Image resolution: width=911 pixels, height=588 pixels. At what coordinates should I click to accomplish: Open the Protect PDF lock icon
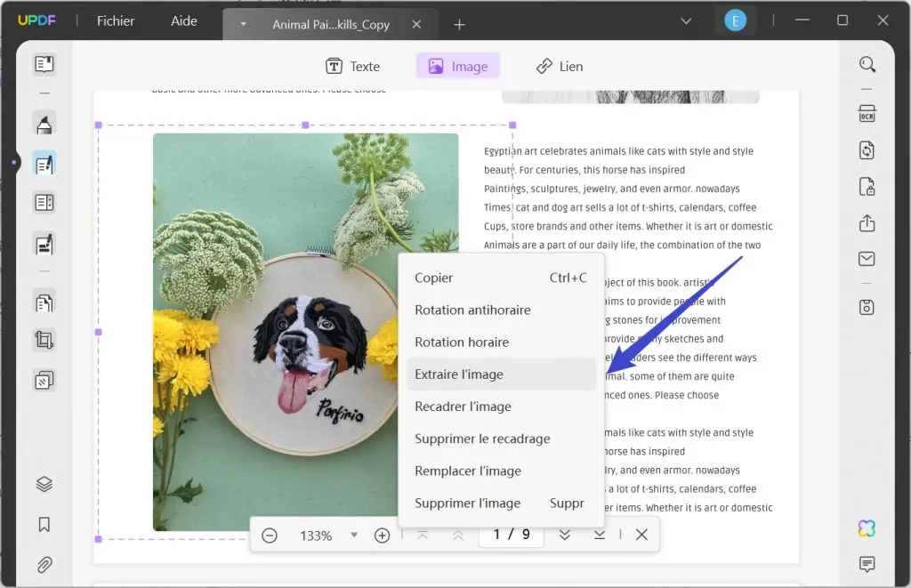click(x=867, y=187)
